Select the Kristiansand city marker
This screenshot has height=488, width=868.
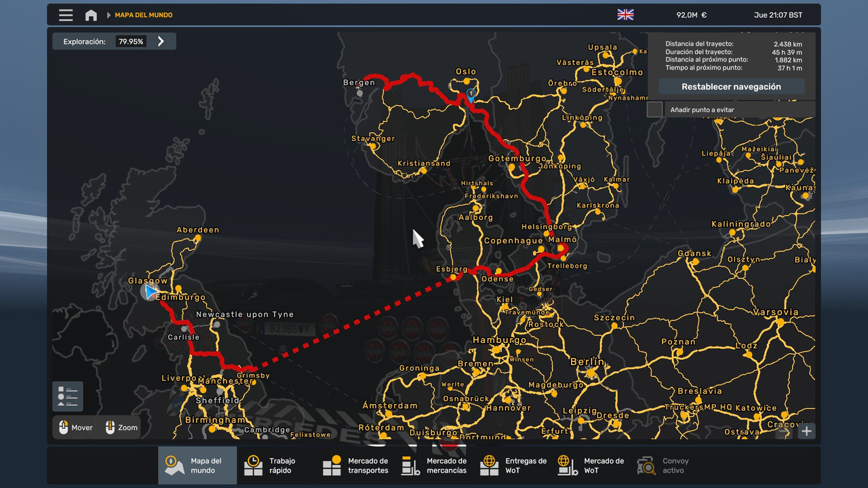(424, 171)
